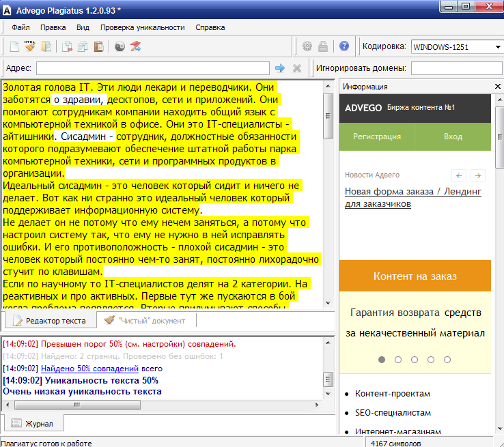Select the third carousel dot

point(414,359)
